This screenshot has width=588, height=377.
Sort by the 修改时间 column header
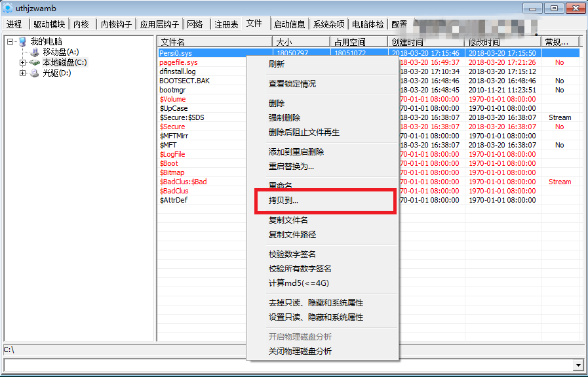pos(503,42)
